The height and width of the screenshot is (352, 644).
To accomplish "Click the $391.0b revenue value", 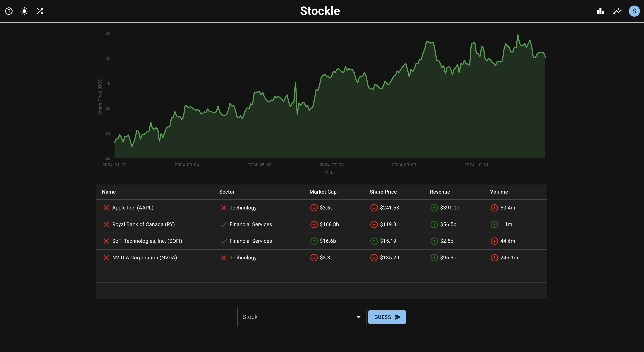I will click(x=450, y=208).
